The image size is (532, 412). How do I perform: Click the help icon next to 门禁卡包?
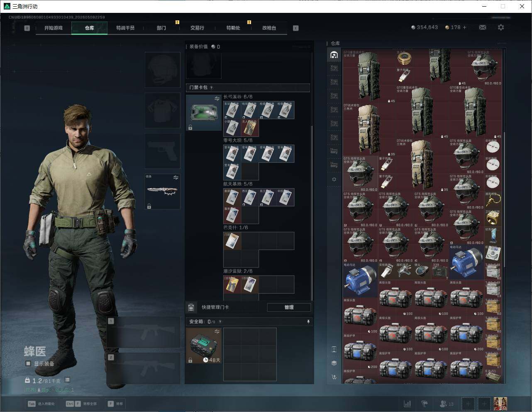[212, 88]
